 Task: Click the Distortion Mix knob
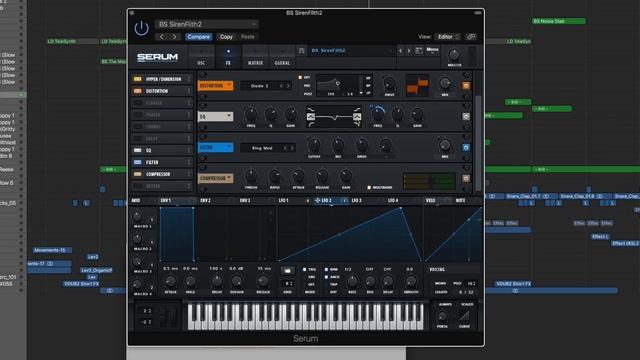tap(445, 83)
